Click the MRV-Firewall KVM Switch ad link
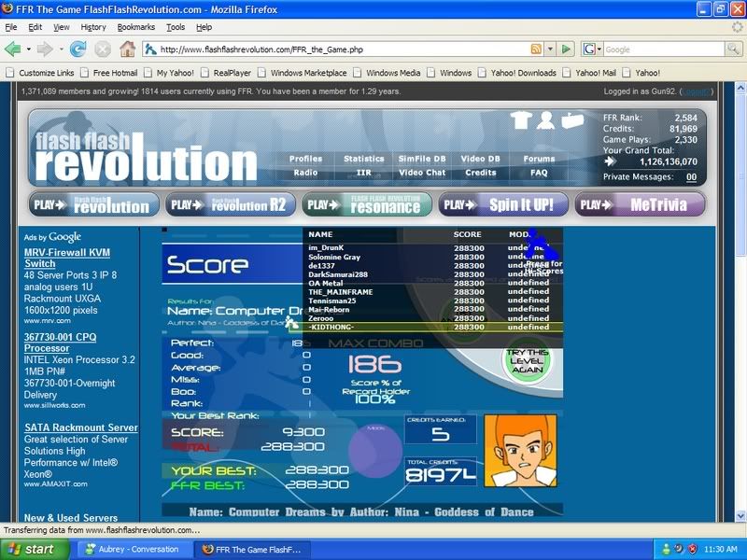This screenshot has height=560, width=747. coord(53,259)
